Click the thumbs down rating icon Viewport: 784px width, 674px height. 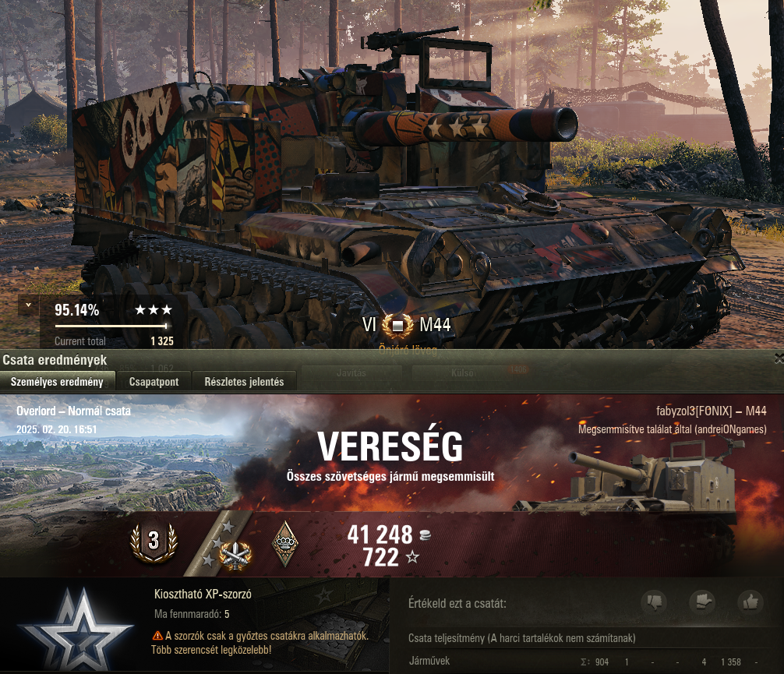654,602
